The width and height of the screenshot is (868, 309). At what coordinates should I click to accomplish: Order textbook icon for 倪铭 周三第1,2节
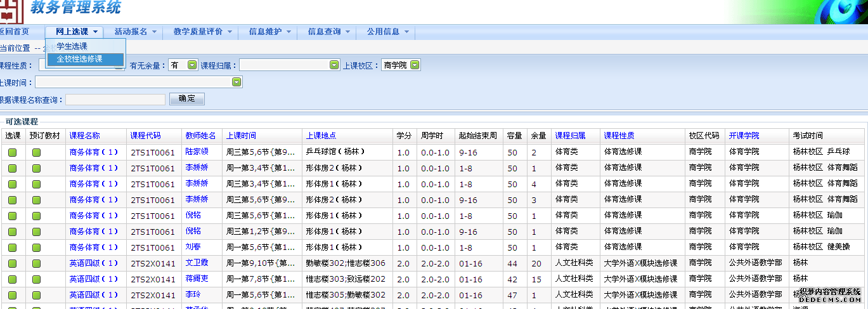point(37,232)
